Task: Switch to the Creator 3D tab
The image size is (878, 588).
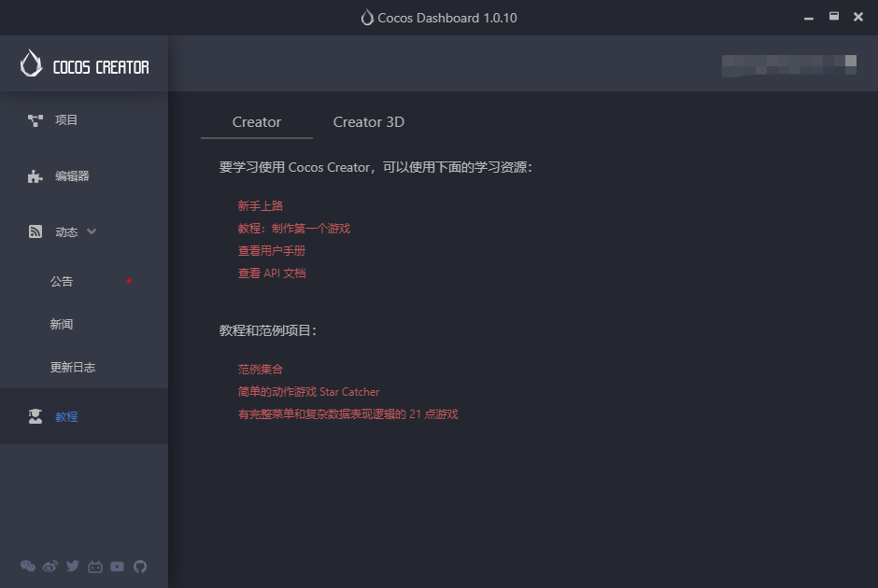Action: click(368, 122)
